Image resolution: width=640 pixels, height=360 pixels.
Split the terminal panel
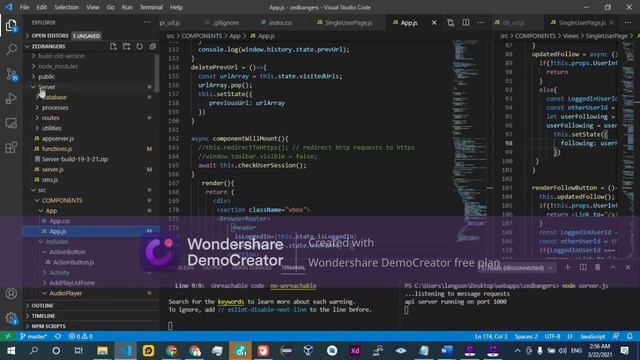[x=583, y=267]
